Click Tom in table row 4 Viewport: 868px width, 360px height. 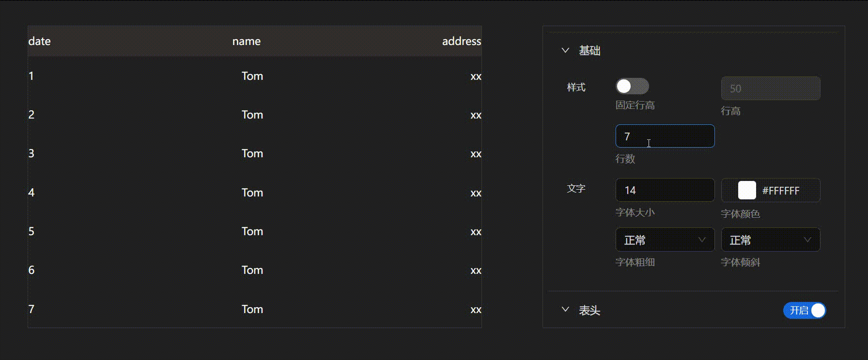point(252,192)
